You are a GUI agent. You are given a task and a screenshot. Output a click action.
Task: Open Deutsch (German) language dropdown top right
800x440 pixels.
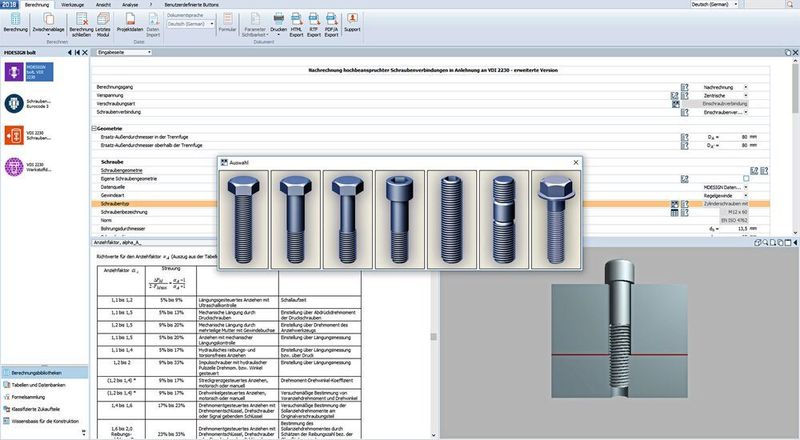click(x=714, y=4)
